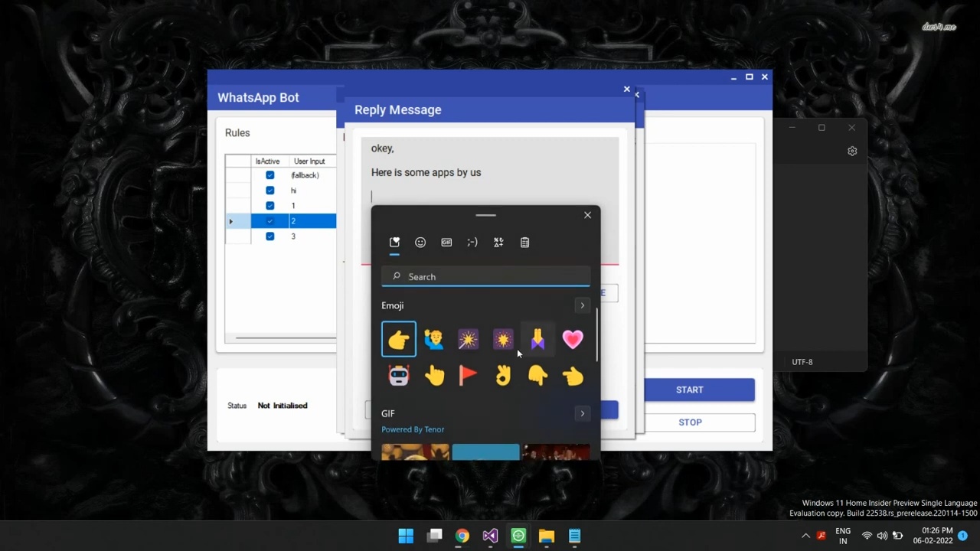Switch to the GIF tab
This screenshot has width=980, height=551.
click(446, 243)
